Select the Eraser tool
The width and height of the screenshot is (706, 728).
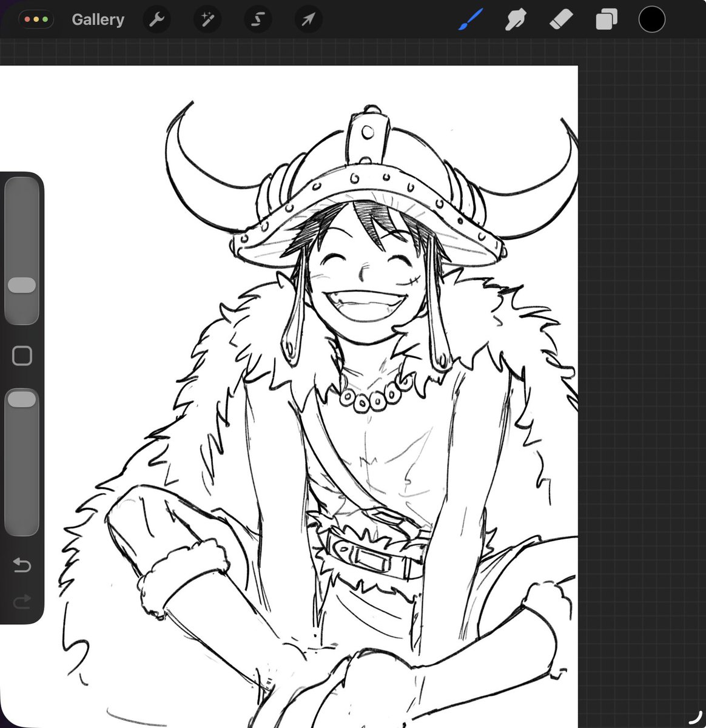(x=560, y=20)
